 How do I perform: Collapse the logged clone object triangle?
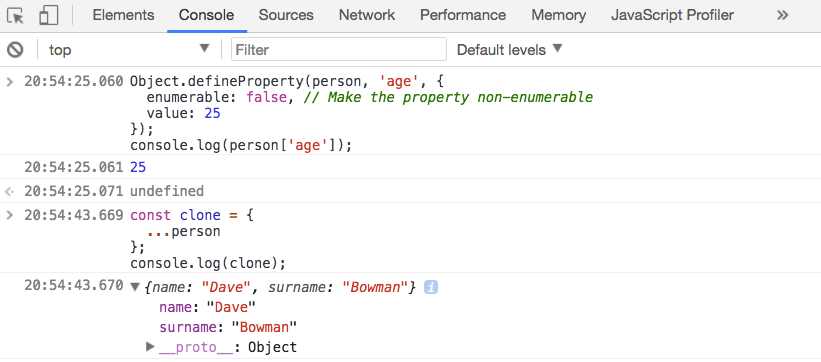click(x=135, y=287)
